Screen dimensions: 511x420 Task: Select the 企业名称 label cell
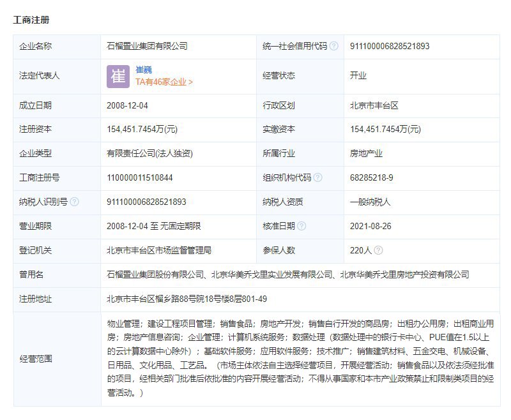[x=57, y=47]
